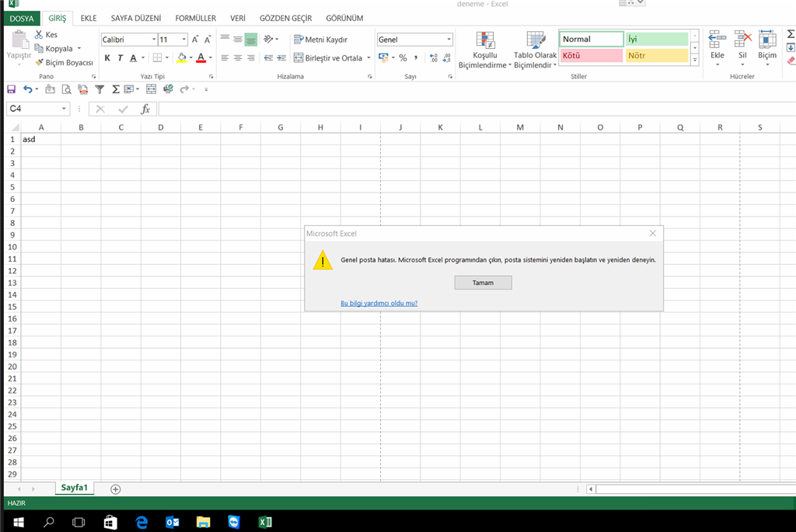Click the print preview magnifier icon

point(67,89)
